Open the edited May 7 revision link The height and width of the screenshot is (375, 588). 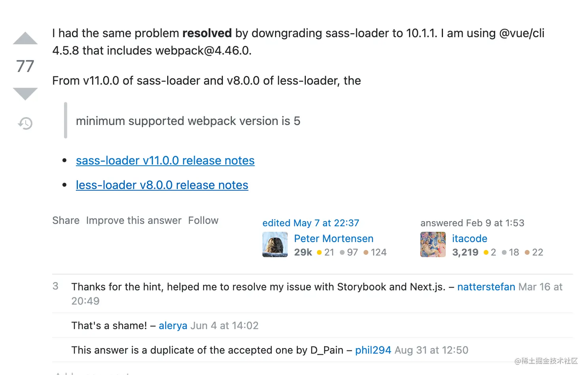[311, 223]
